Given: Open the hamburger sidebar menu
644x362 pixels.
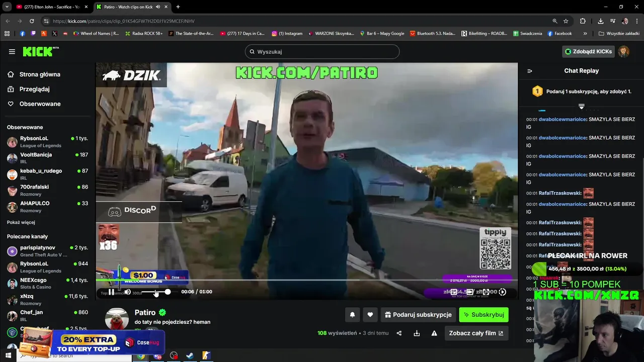Looking at the screenshot, I should point(12,51).
